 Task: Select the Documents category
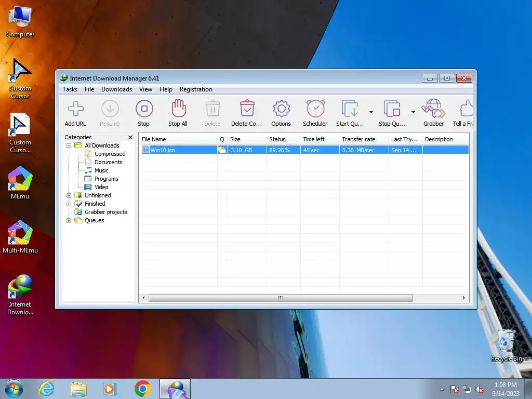(108, 162)
